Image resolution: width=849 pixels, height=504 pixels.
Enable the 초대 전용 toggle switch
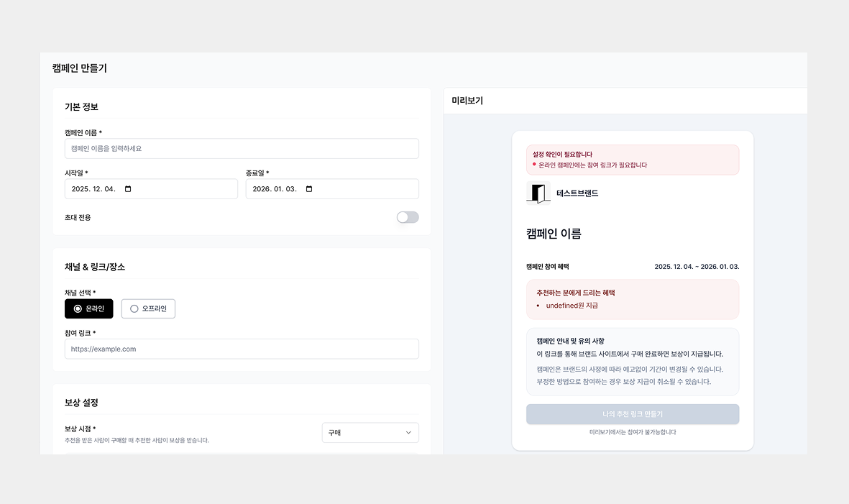click(407, 216)
